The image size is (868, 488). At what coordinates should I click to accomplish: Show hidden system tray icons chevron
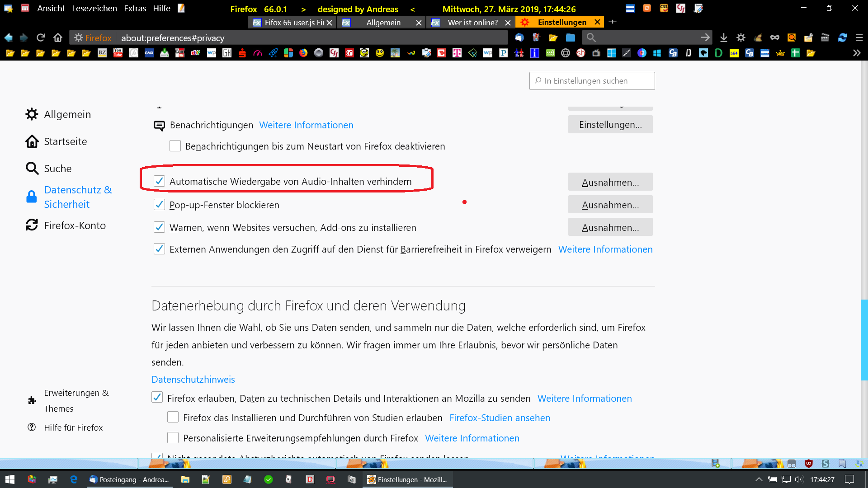[x=759, y=479]
